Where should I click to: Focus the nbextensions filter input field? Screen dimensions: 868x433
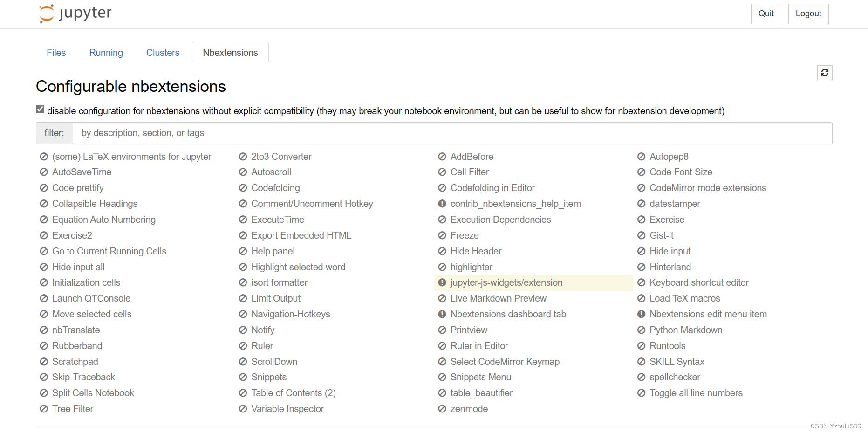pos(452,133)
